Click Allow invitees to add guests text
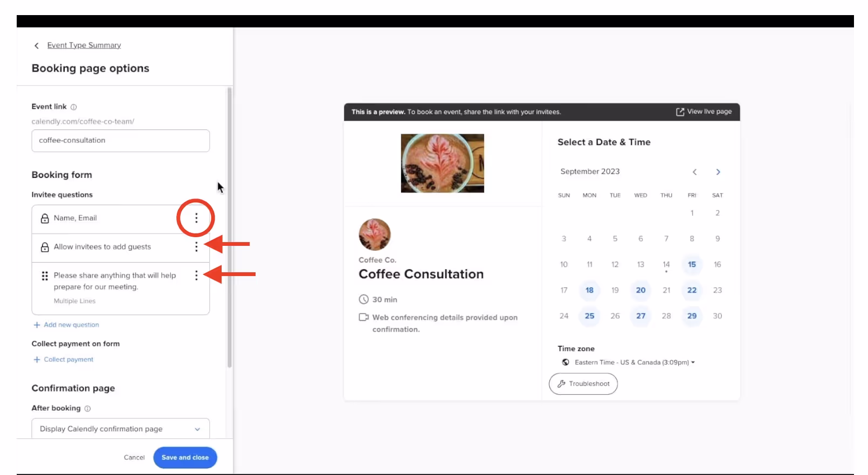868x475 pixels. 102,247
